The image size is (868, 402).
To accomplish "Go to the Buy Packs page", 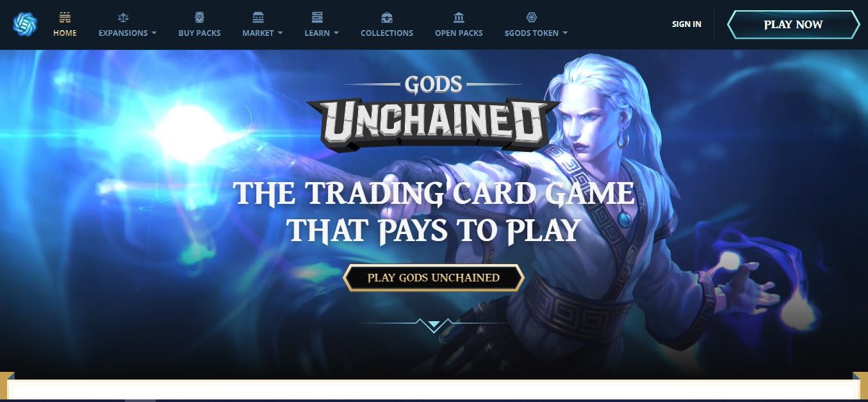I will pyautogui.click(x=199, y=33).
